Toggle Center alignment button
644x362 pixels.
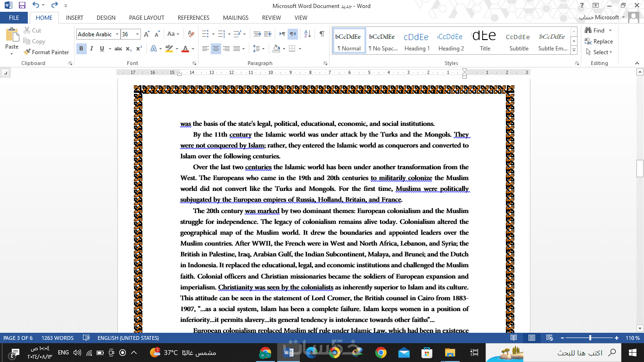[x=216, y=49]
